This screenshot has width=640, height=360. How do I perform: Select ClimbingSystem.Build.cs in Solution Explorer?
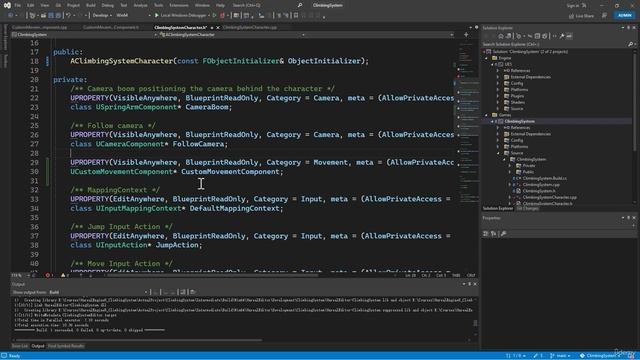[544, 178]
